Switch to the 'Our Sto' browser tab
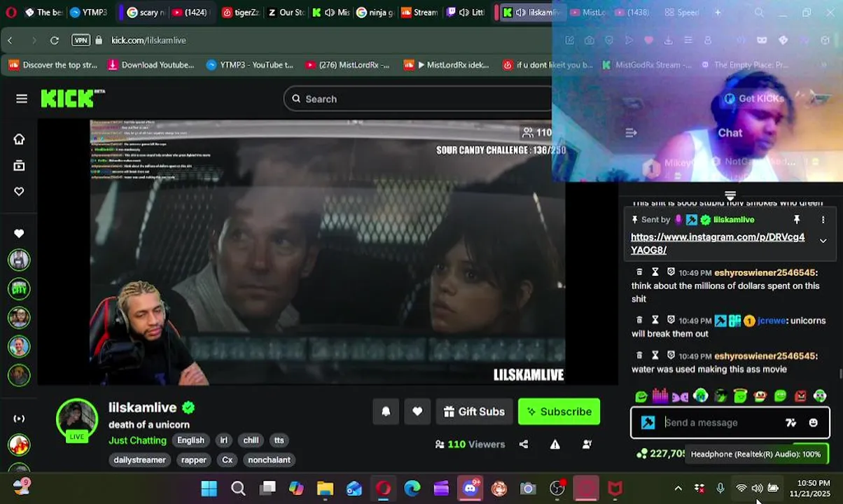The image size is (843, 504). pos(286,13)
